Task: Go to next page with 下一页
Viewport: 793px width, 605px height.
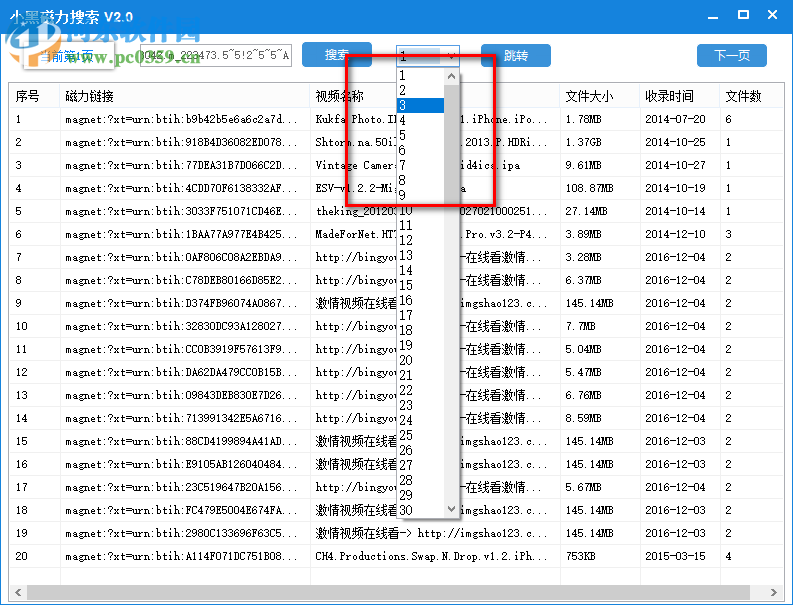Action: coord(731,55)
